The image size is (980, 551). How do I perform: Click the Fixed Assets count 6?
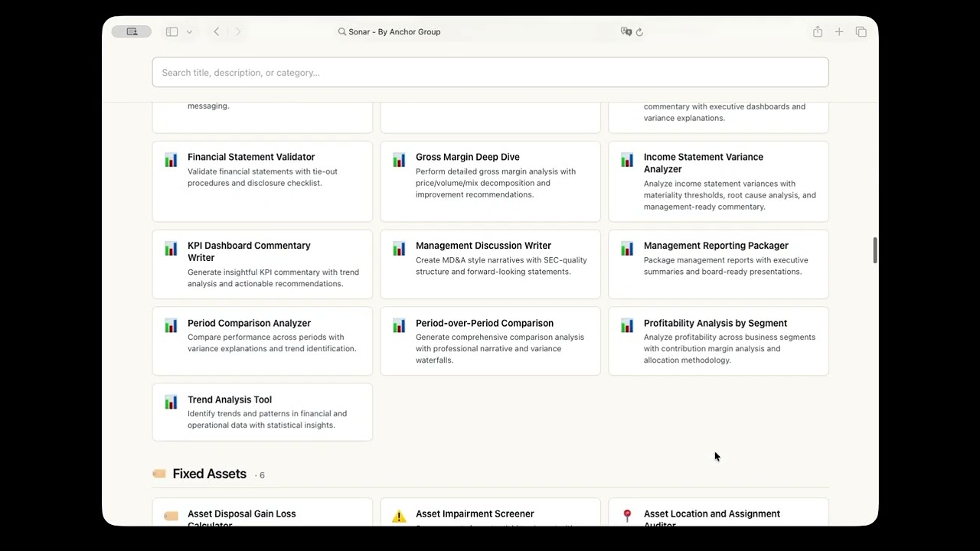click(261, 475)
